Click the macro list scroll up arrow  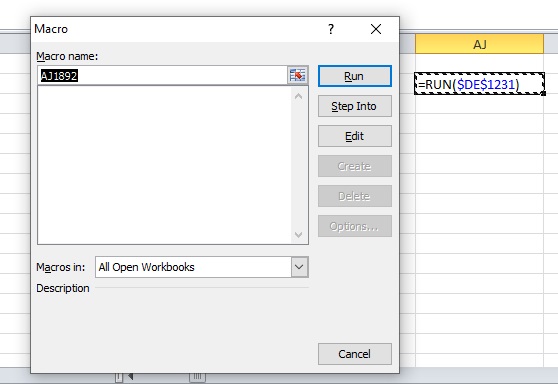coord(299,96)
